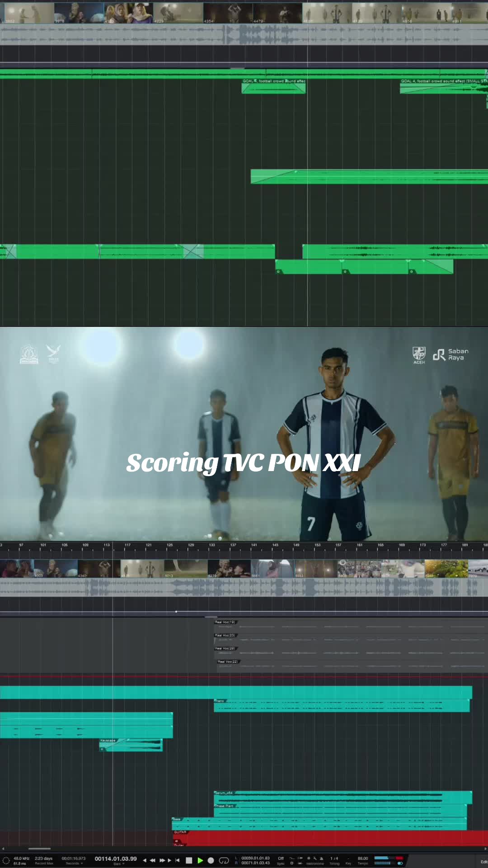488x868 pixels.
Task: Toggle the upper-left punch/preroll icon
Action: 292,858
